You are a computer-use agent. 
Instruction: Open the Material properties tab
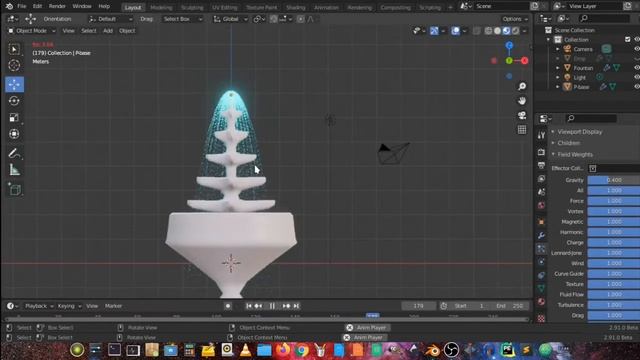[x=541, y=302]
